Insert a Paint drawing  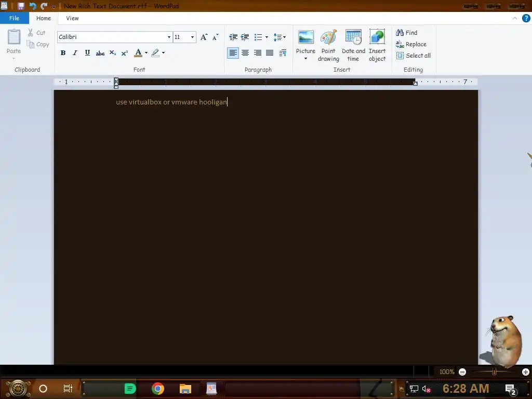328,46
